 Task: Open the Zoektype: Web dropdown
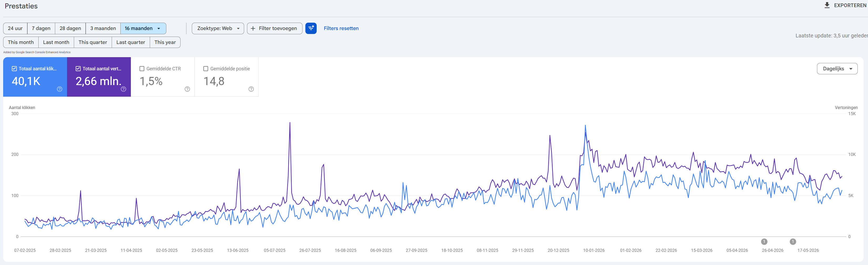point(218,28)
